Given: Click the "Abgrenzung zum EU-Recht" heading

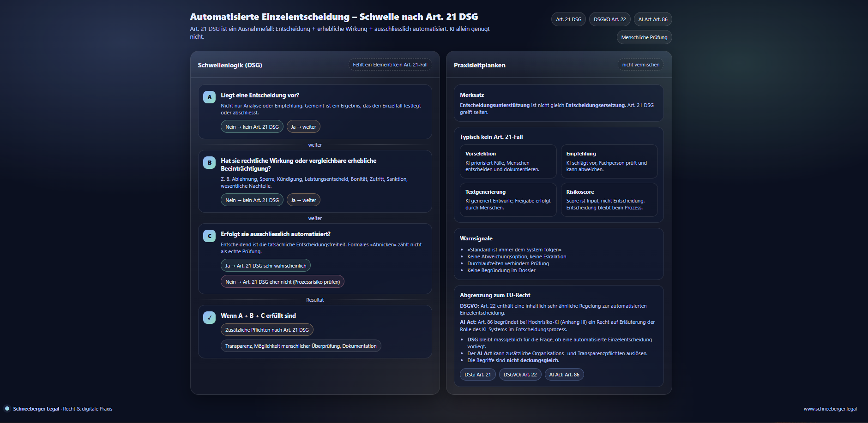Looking at the screenshot, I should (x=495, y=295).
